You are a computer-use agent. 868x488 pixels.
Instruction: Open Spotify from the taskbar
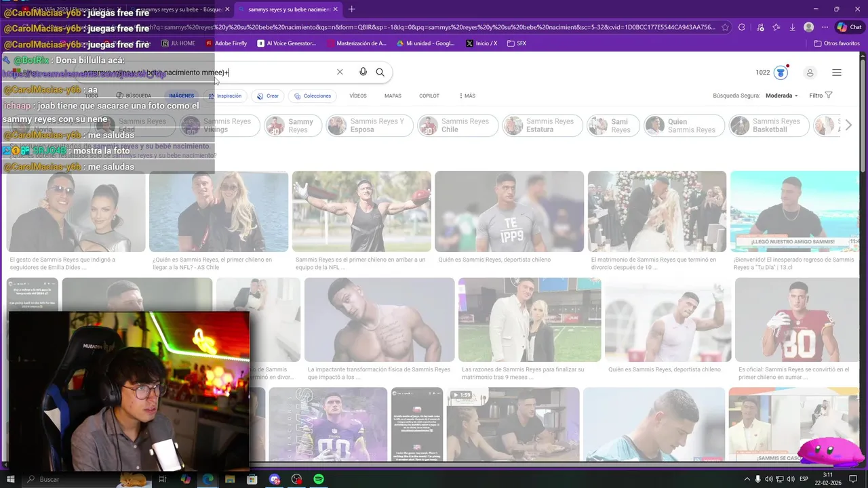tap(318, 479)
